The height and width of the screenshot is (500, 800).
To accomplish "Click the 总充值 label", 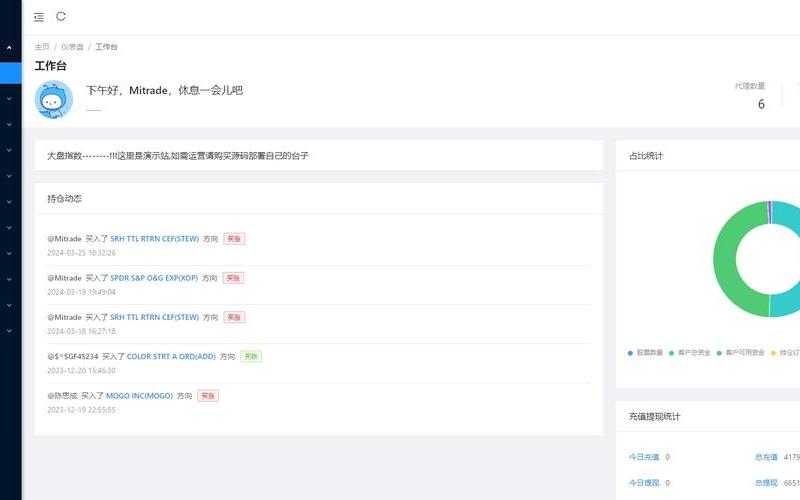I will tap(766, 457).
